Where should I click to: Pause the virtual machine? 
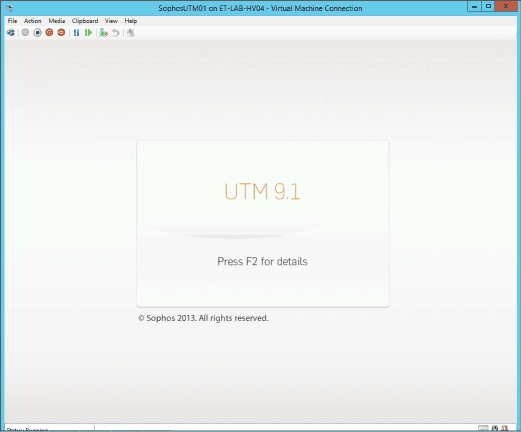[x=76, y=33]
